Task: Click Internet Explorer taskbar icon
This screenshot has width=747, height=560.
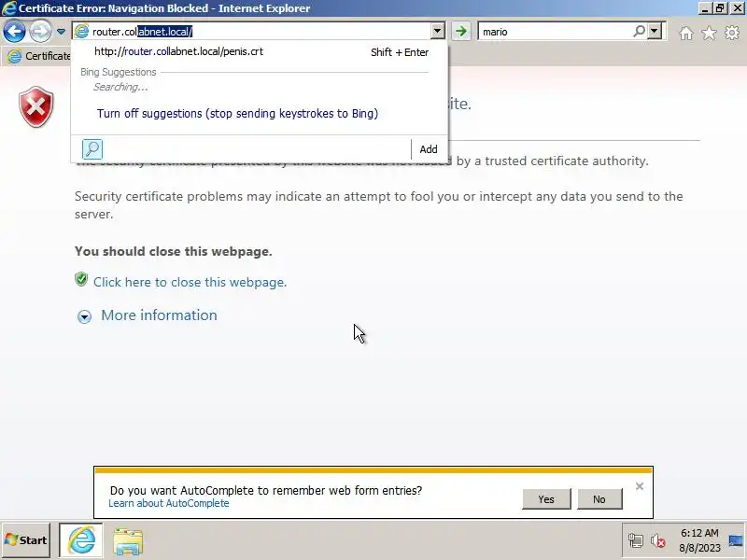Action: (81, 540)
